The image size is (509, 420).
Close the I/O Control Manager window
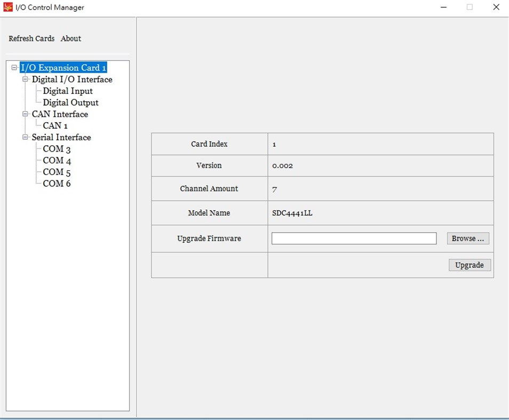pyautogui.click(x=496, y=7)
